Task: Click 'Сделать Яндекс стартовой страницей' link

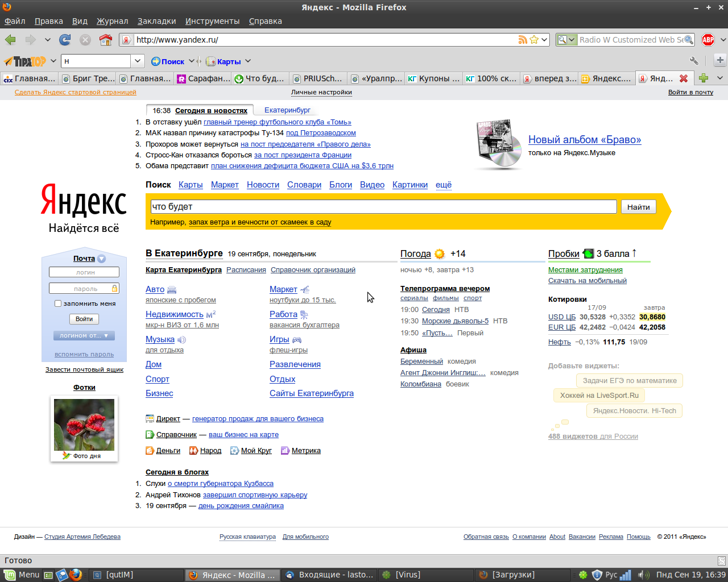Action: click(x=76, y=92)
